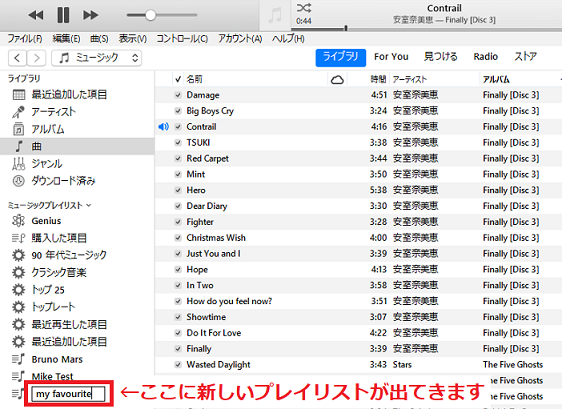Skip to the next track
Viewport: 562px width, 409px height.
click(90, 15)
